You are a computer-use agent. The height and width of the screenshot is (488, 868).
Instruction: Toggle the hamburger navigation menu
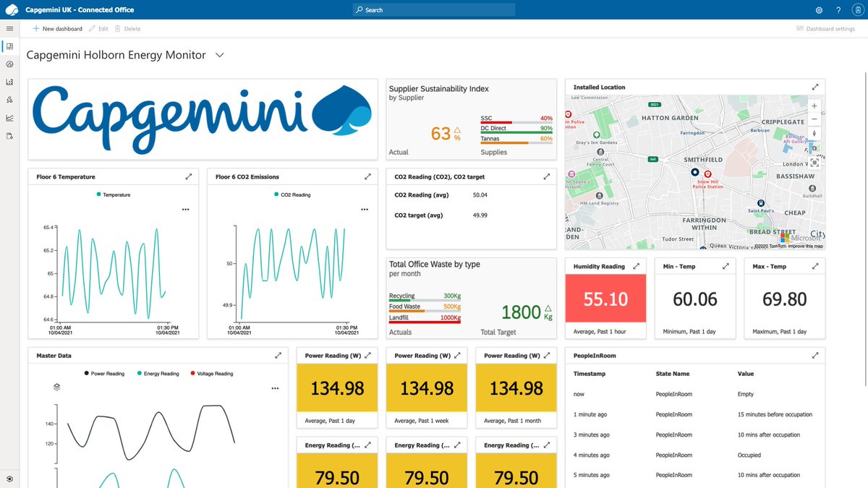pyautogui.click(x=9, y=28)
